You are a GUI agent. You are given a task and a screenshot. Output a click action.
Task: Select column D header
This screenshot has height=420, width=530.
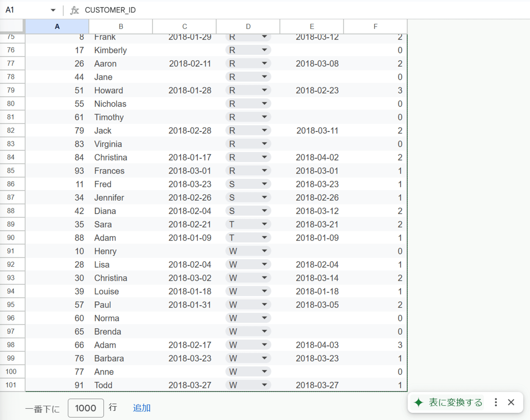248,26
